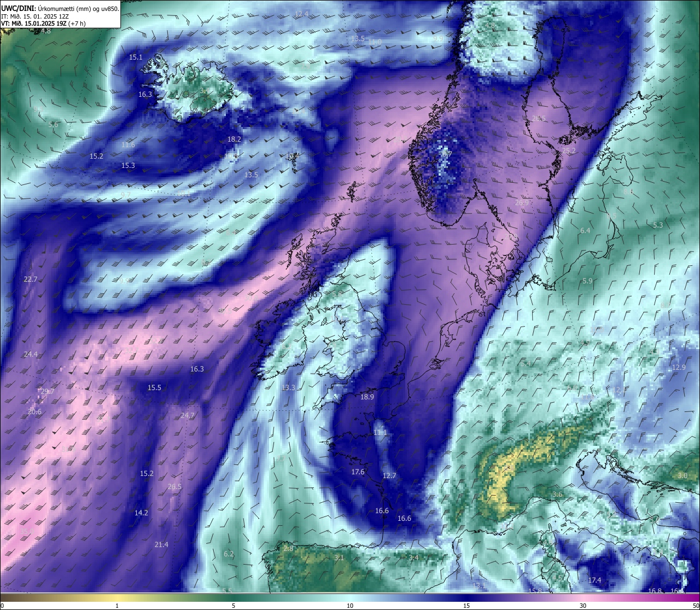
Task: Click the color scale tick labeled 15
Action: 466,606
